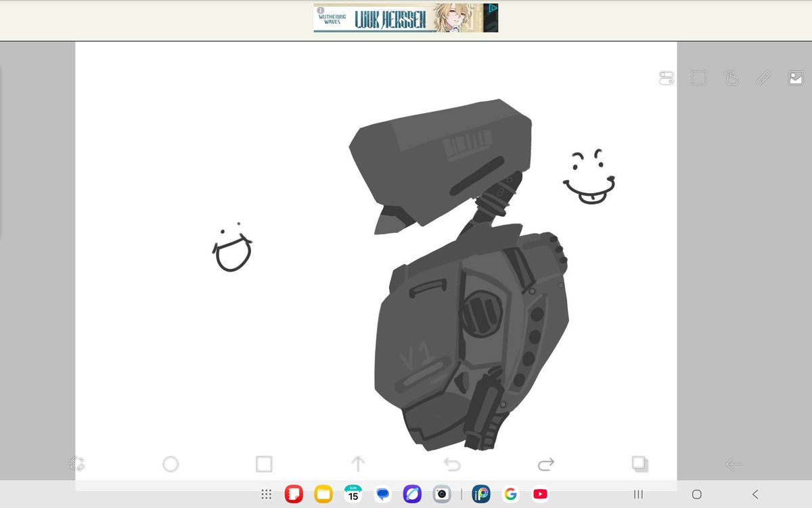Launch the yellow notes app

[323, 494]
